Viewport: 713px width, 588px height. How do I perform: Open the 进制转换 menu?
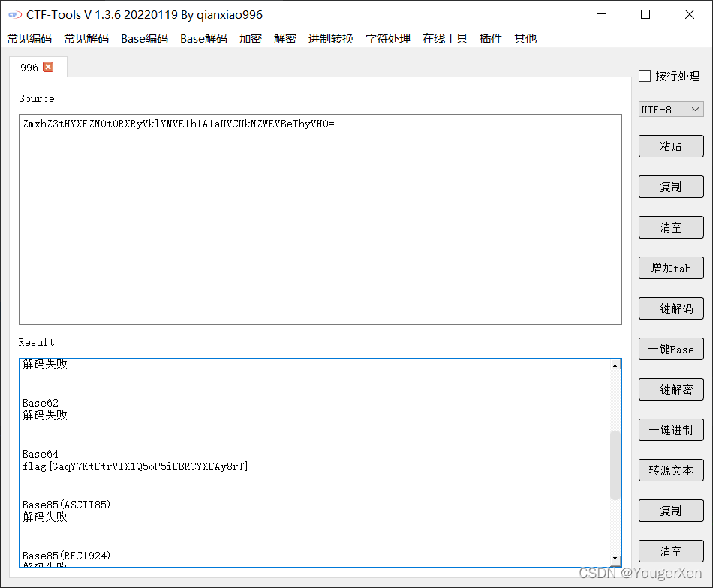coord(331,38)
